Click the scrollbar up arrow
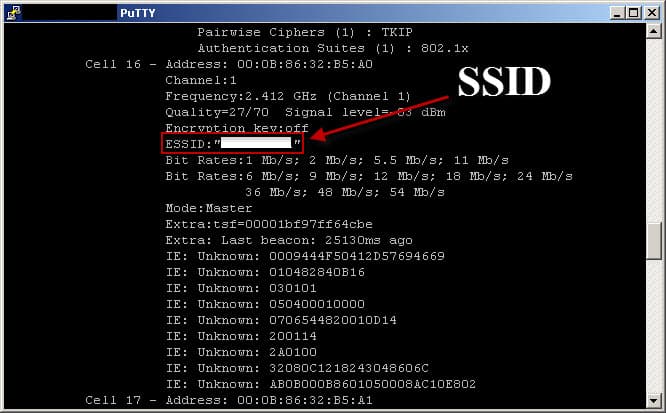Screen dimensions: 666x413 [654, 34]
